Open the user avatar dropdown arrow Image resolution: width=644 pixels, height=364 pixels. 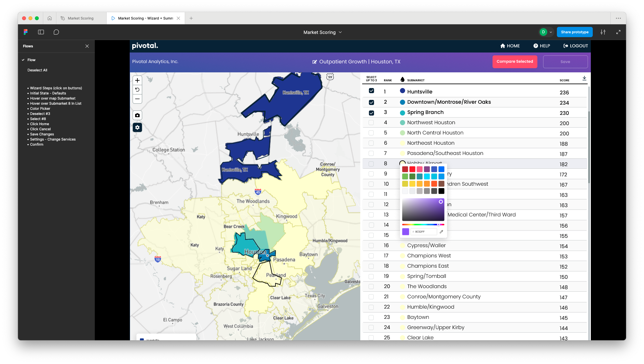[551, 32]
